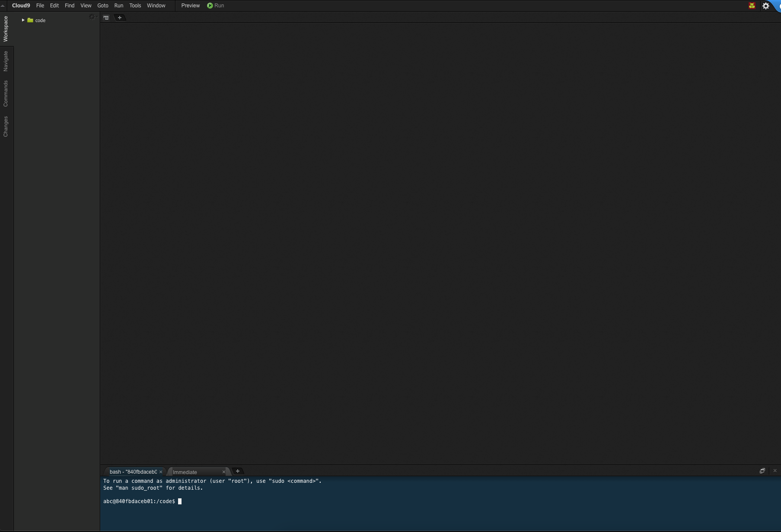
Task: Open the debugger bug icon
Action: pos(752,6)
